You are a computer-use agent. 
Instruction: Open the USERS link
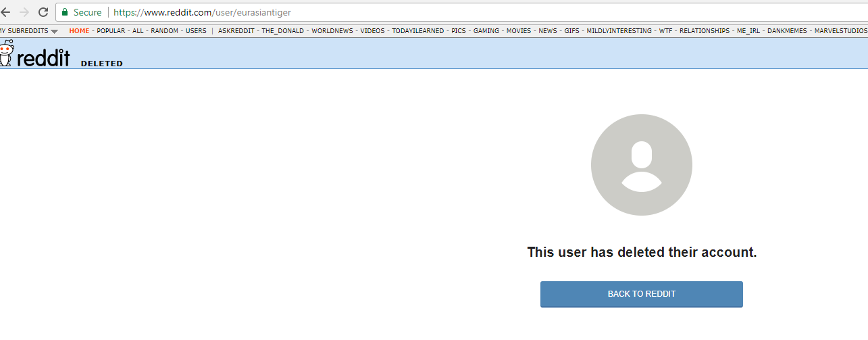click(196, 31)
